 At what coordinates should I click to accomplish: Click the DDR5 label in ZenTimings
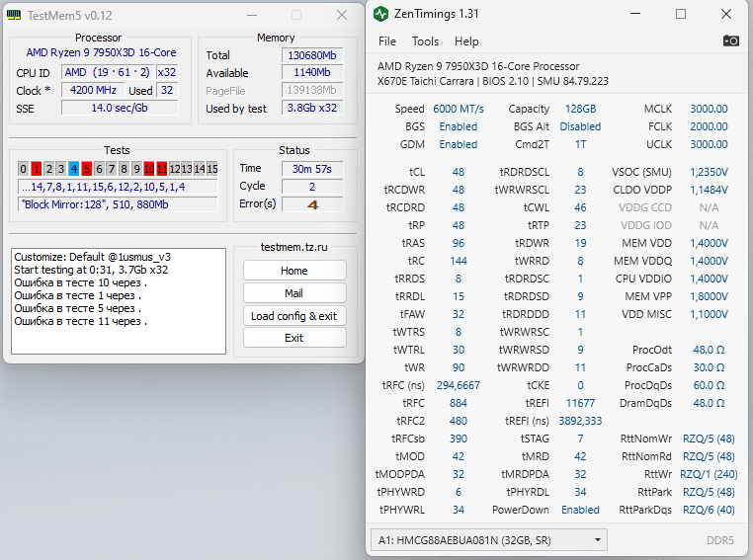click(719, 540)
